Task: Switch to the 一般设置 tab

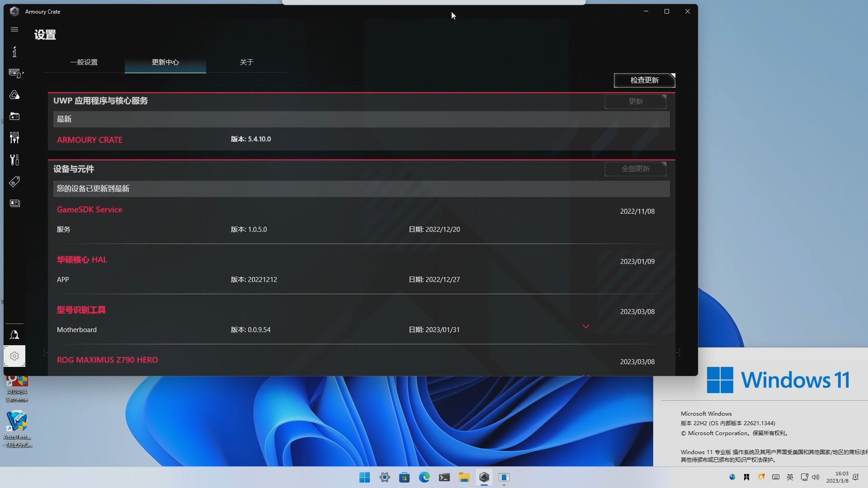Action: (x=85, y=62)
